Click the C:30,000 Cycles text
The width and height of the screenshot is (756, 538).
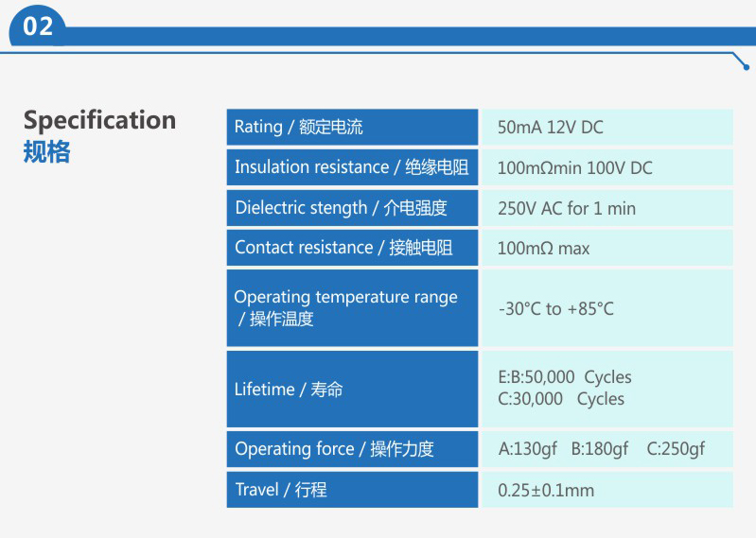(x=561, y=399)
